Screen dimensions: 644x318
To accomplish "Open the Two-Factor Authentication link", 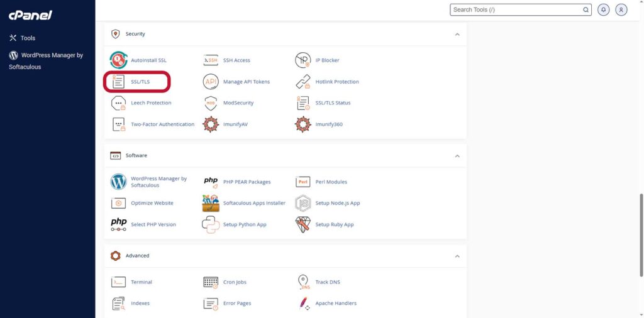I will tap(163, 124).
